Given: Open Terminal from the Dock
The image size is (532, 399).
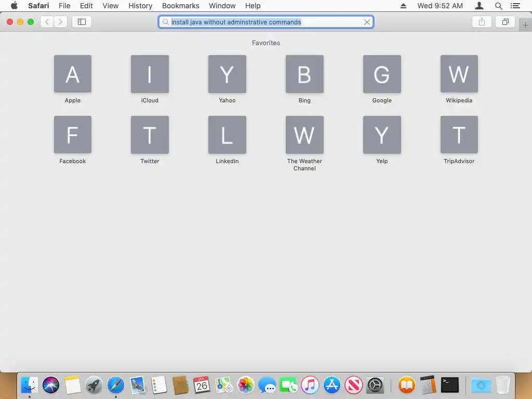Looking at the screenshot, I should point(450,385).
